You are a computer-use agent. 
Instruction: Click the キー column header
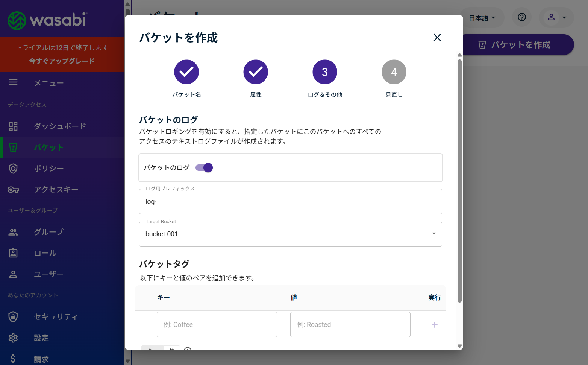click(x=164, y=298)
